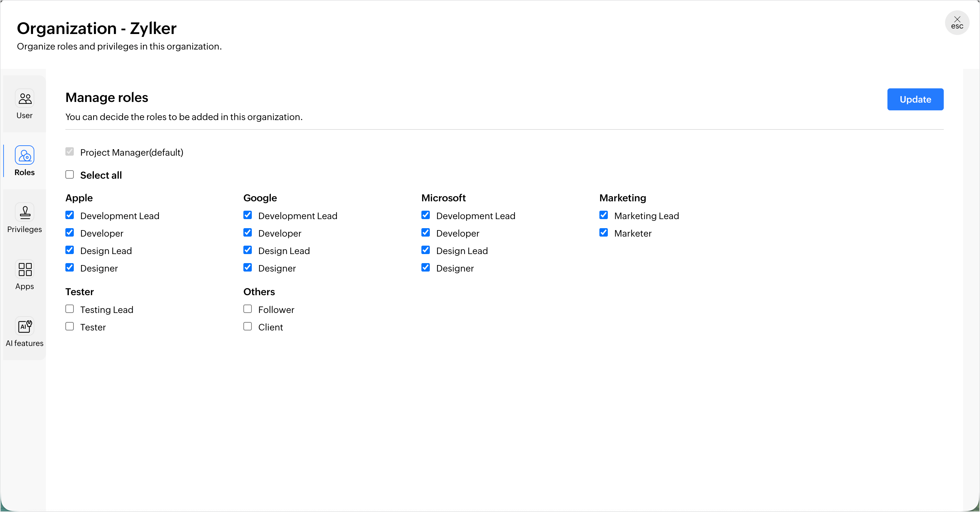Uncheck Apple Development Lead role
This screenshot has height=512, width=980.
[70, 215]
